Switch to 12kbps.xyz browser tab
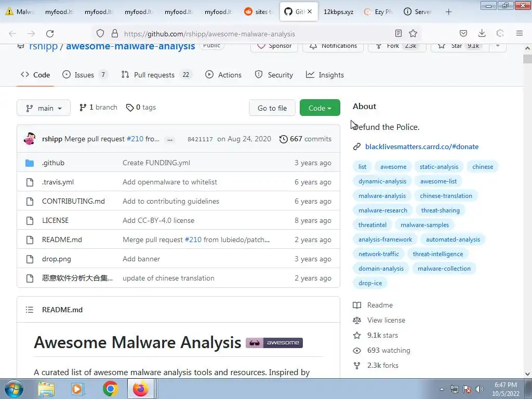Screen dimensions: 532x399 (338, 12)
